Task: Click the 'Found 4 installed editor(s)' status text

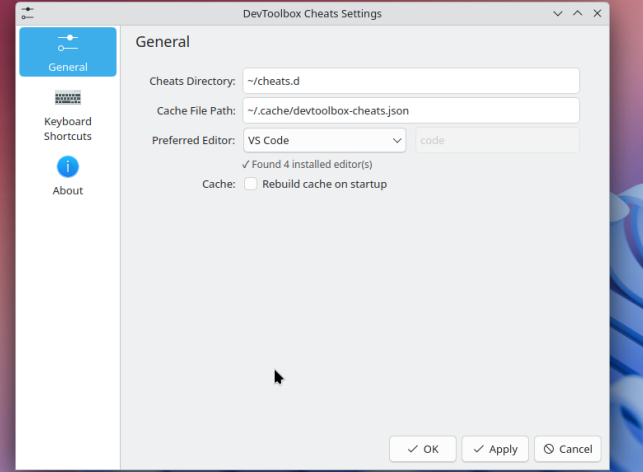Action: [x=307, y=164]
